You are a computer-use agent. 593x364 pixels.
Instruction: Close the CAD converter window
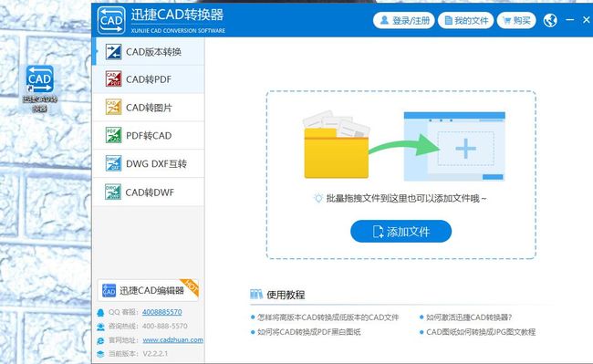[x=587, y=20]
